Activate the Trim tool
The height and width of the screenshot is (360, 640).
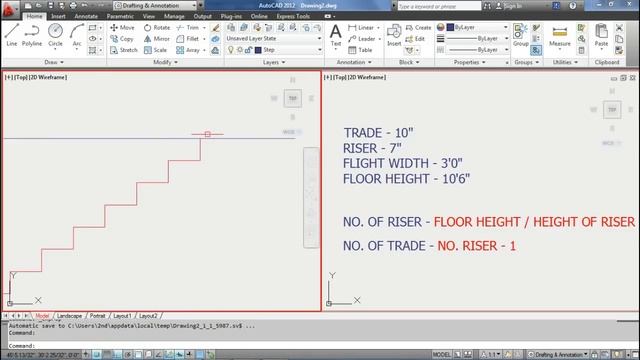188,27
